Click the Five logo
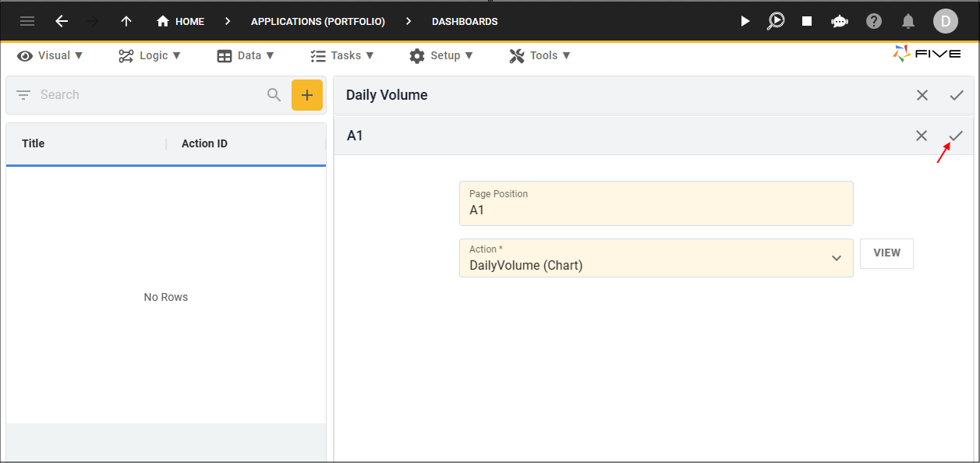 [x=926, y=54]
